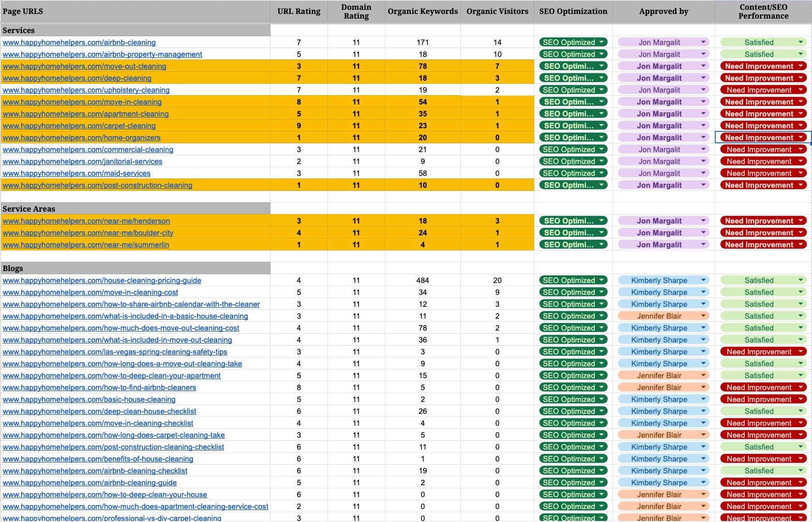Open the maid-services page link
This screenshot has height=522, width=812.
[77, 173]
